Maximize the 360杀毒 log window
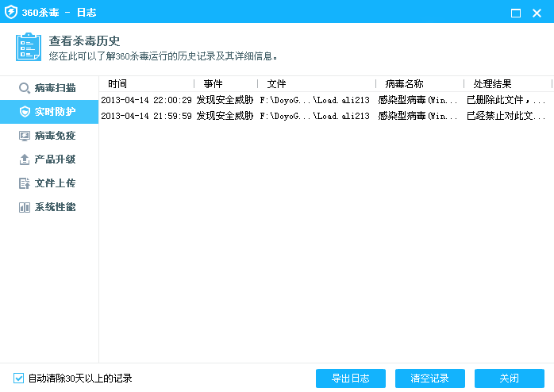 (516, 13)
